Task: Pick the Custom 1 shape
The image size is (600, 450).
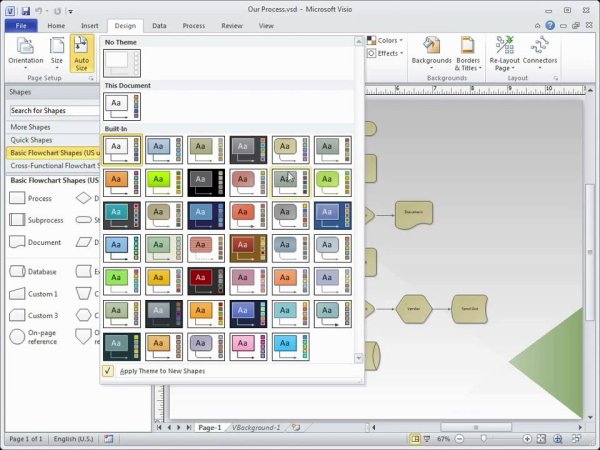Action: point(34,294)
